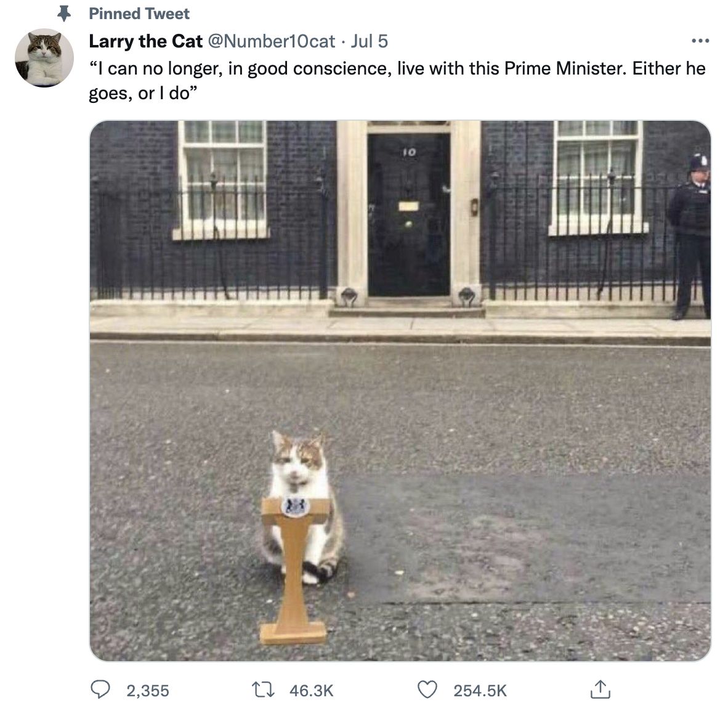Open the three-dot more options menu
Viewport: 728px width, 716px height.
pos(700,41)
